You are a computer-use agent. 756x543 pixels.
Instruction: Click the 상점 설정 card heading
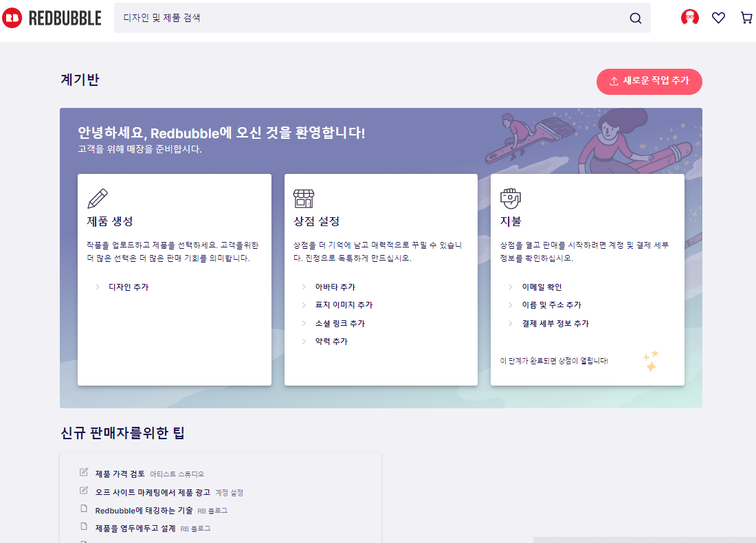[x=317, y=221]
